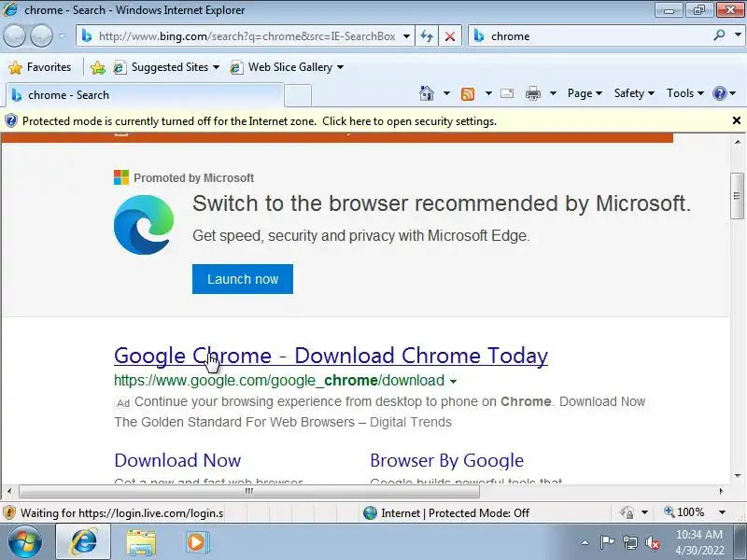Open a new blank tab
Image resolution: width=747 pixels, height=560 pixels.
click(x=298, y=95)
